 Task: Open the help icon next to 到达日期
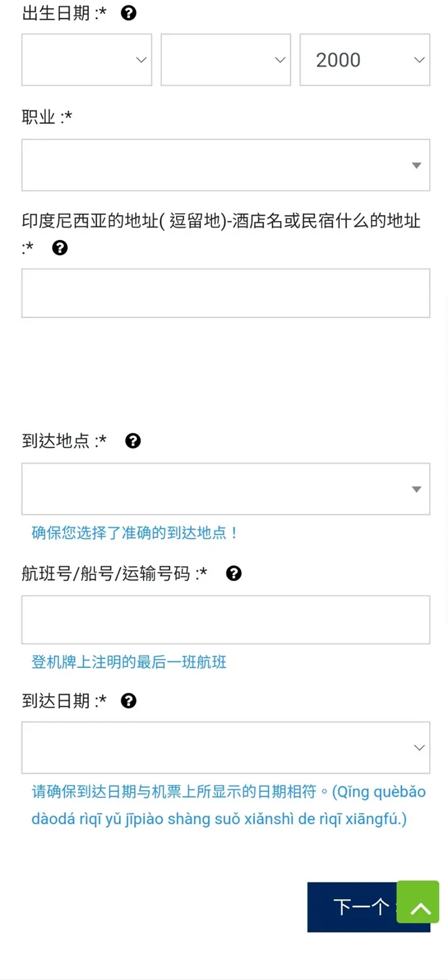coord(128,701)
